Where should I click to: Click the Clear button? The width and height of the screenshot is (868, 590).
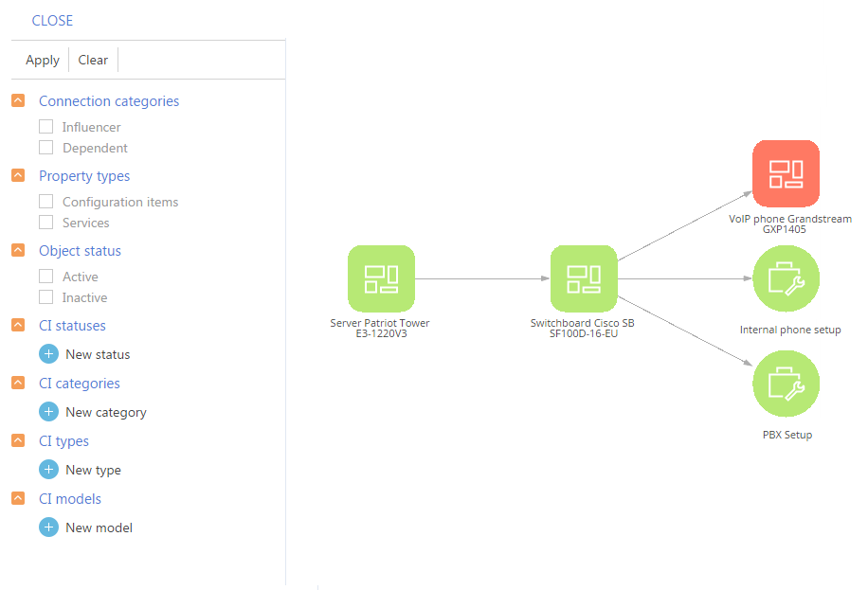pos(93,60)
